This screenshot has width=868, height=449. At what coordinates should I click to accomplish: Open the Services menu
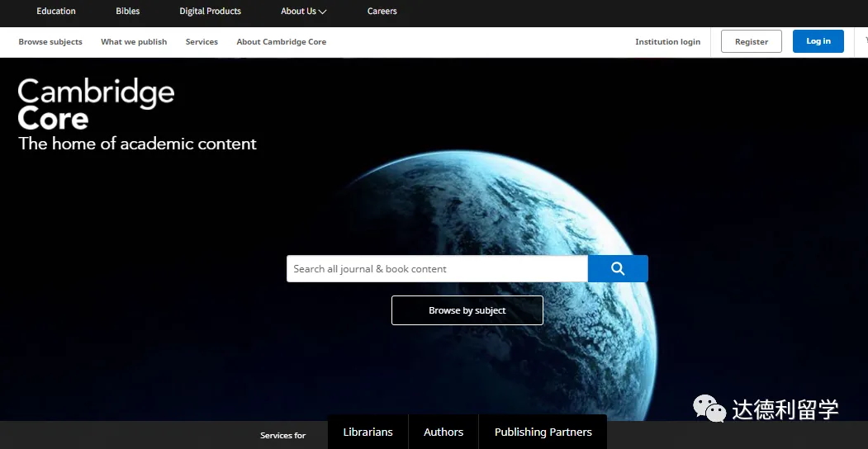coord(202,42)
